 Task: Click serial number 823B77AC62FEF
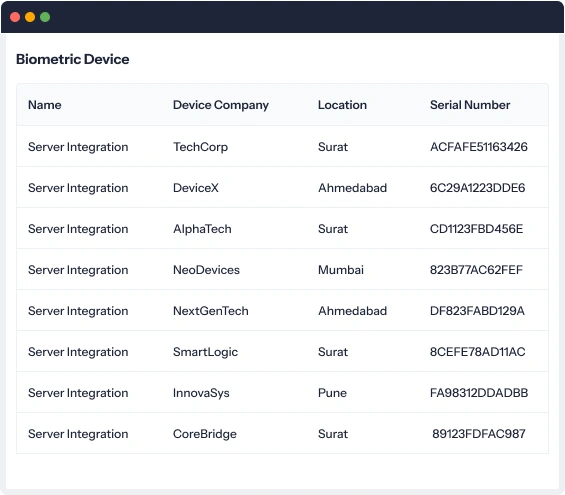coord(476,270)
